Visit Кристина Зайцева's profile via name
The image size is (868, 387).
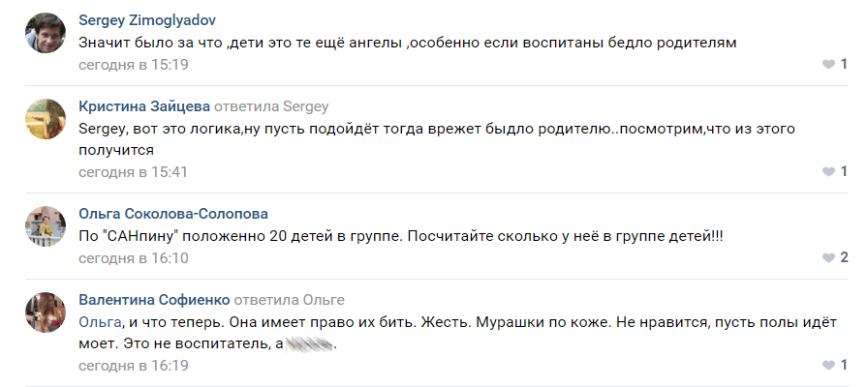point(143,105)
